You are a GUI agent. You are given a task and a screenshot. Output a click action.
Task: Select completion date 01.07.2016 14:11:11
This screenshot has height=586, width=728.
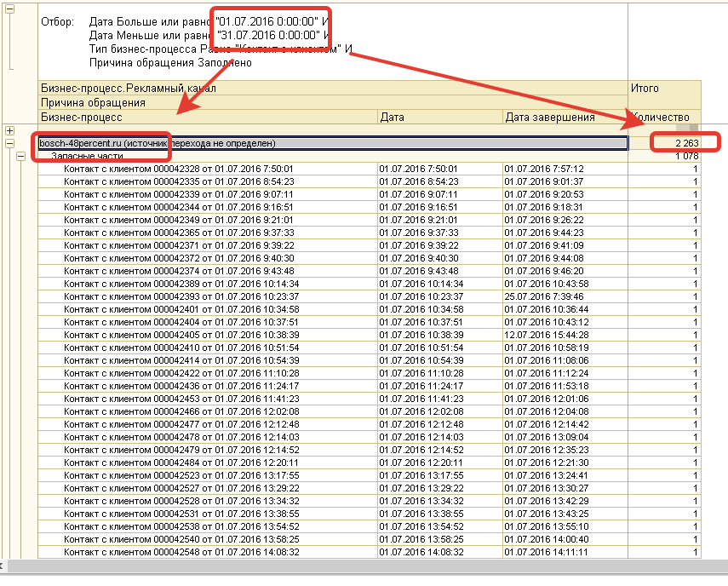(x=565, y=552)
